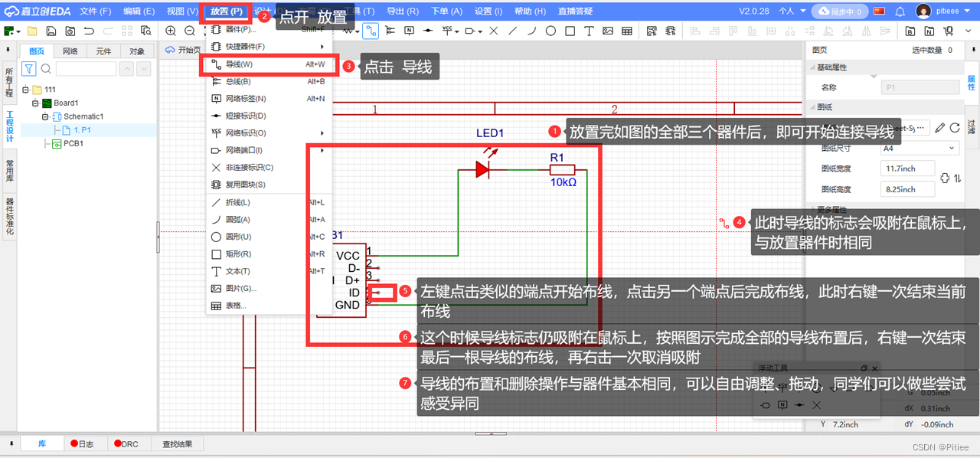This screenshot has height=458, width=980.
Task: Collapse the Board1 tree node
Action: tap(35, 103)
